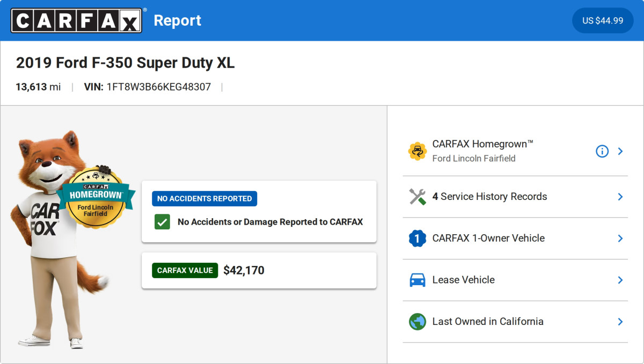The height and width of the screenshot is (364, 644).
Task: Click the blue 1-Owner badge icon
Action: pos(417,239)
